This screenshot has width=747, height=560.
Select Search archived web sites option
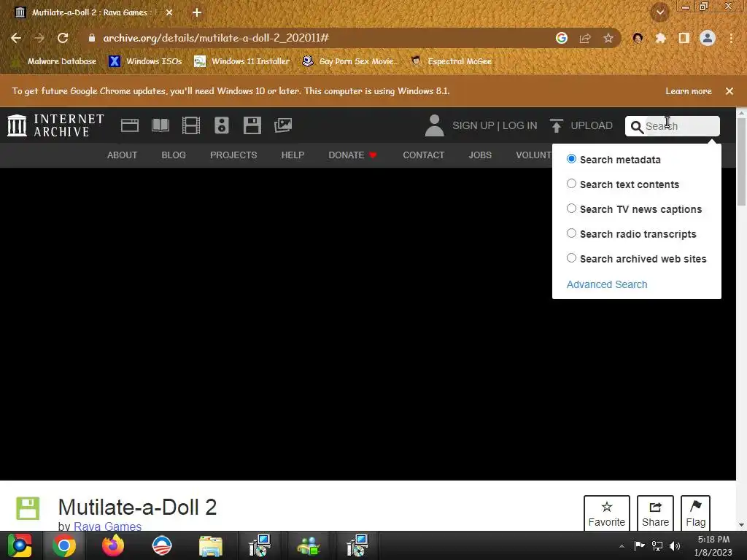[571, 257]
